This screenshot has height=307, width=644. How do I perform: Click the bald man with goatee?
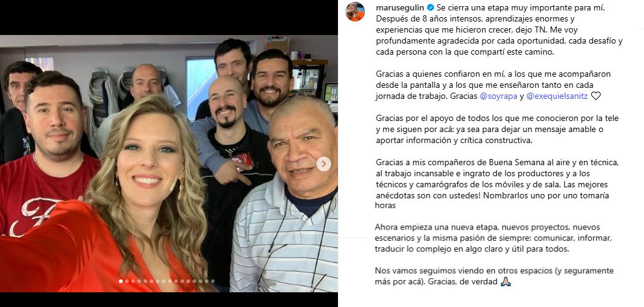(230, 165)
